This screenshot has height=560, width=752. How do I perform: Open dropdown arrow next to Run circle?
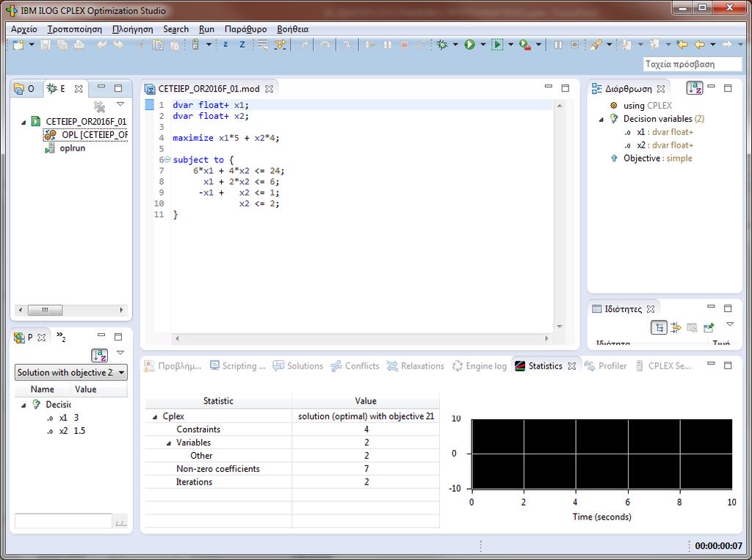pos(483,45)
